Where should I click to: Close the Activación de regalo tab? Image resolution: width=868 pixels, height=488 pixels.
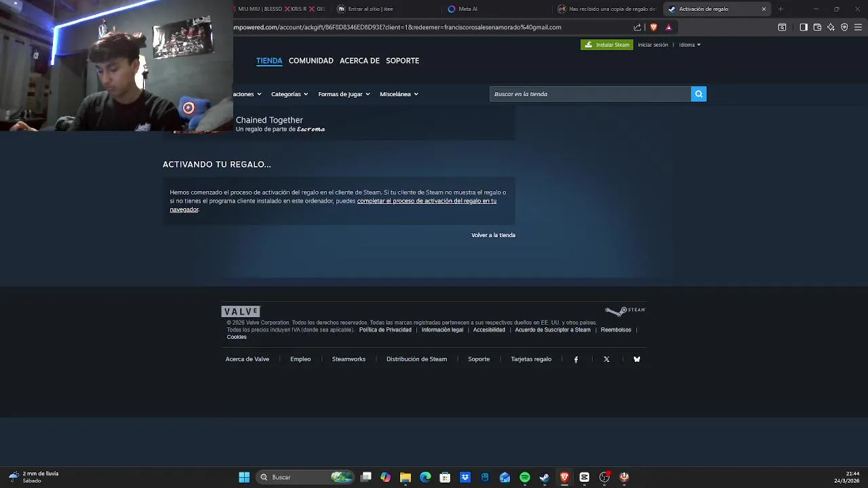tap(764, 9)
